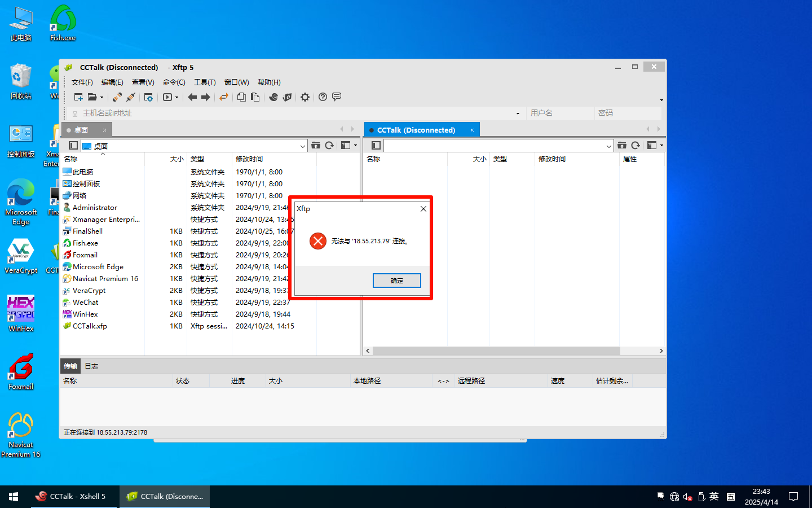Click the Paste clipboard icon in toolbar

255,97
